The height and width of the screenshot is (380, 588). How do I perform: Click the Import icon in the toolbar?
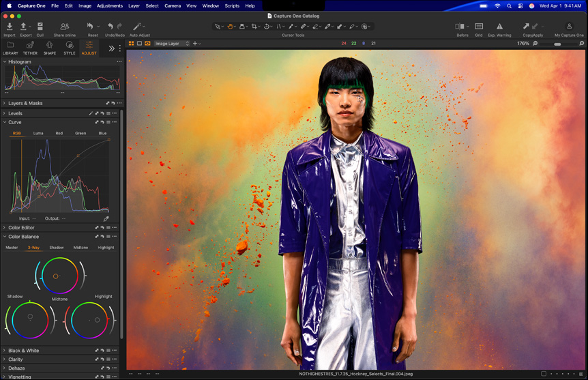point(10,27)
